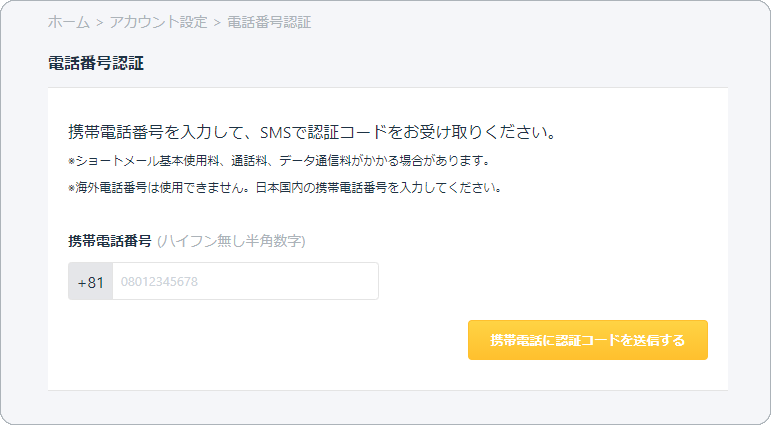The width and height of the screenshot is (771, 425).
Task: Focus the field showing placeholder 08012345678
Action: click(245, 281)
